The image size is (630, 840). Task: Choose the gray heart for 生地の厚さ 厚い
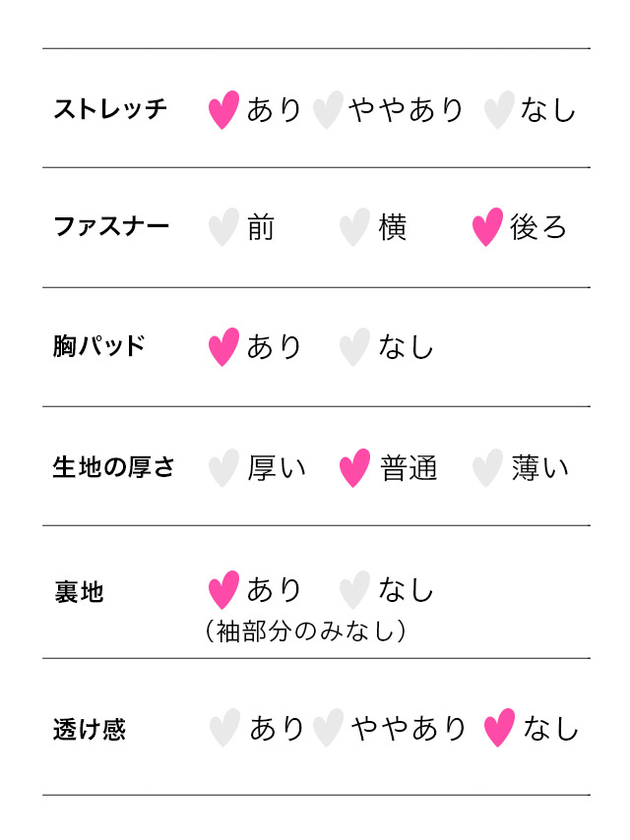[x=224, y=468]
